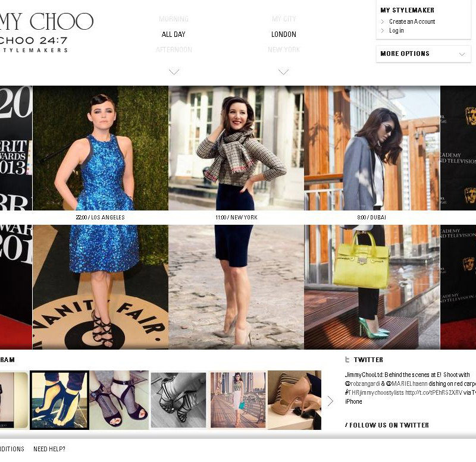Open Instagram thumbnail of nude peep-toe boots
The image size is (476, 462).
[295, 400]
